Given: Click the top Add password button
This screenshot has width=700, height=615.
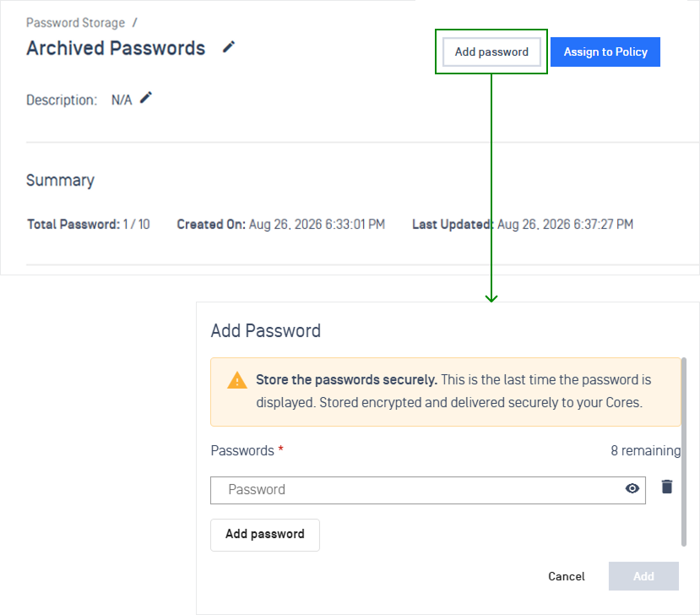Looking at the screenshot, I should click(x=491, y=52).
